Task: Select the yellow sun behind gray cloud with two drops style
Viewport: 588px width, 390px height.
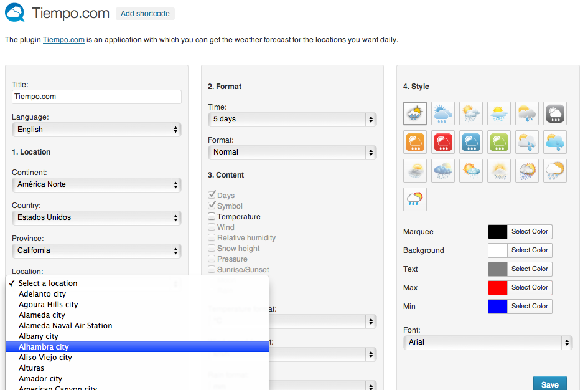Action: tap(527, 113)
